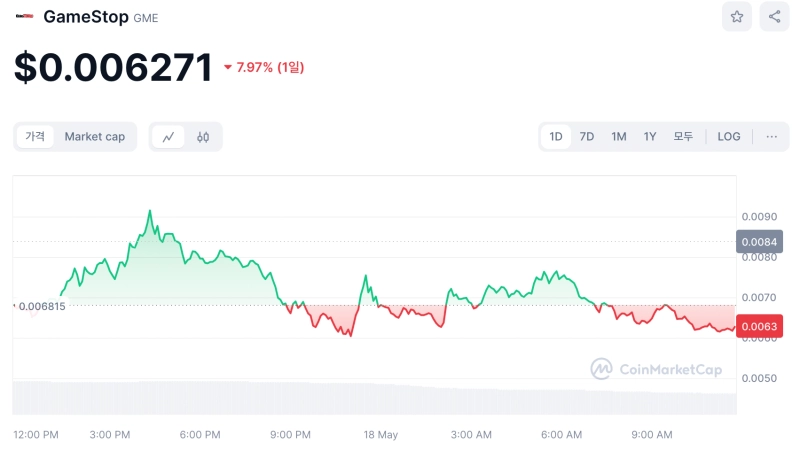Click the GameStop coin logo icon
Viewport: 800px width, 451px height.
pos(24,17)
